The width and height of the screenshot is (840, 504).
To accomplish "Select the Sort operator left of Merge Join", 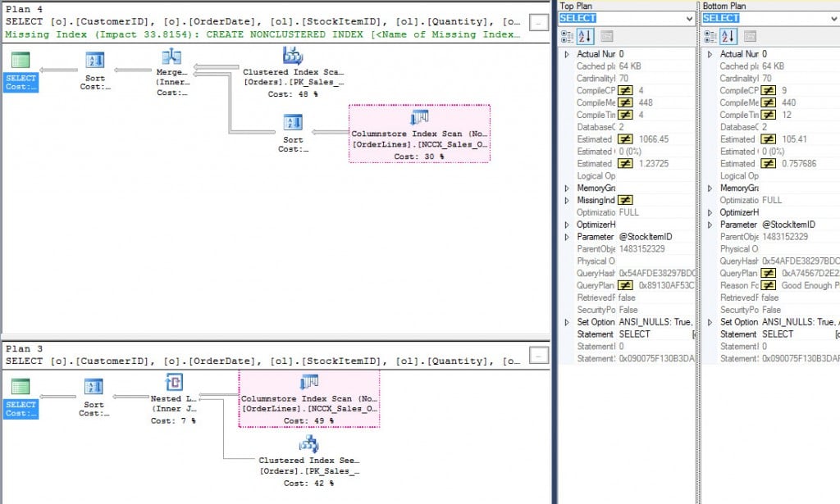I will click(95, 60).
